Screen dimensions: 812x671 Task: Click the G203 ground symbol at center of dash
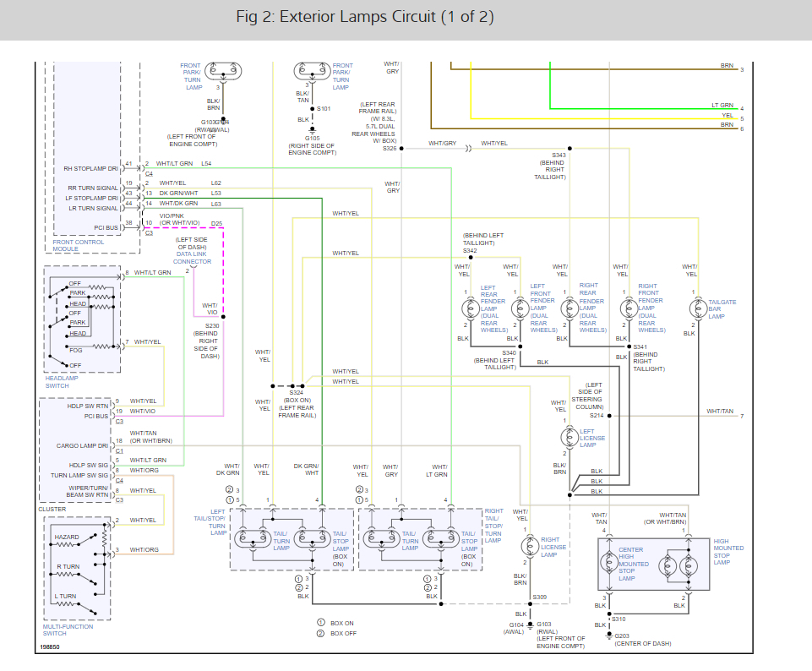tap(608, 634)
